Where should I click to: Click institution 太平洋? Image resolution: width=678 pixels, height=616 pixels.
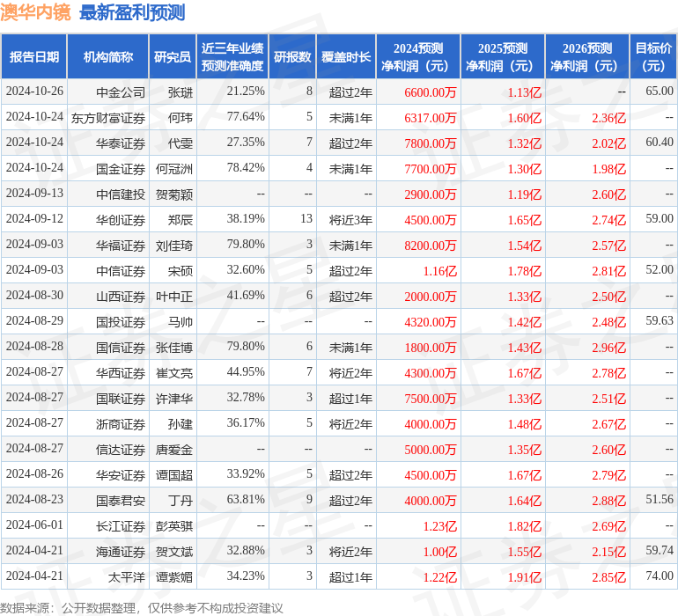click(126, 576)
